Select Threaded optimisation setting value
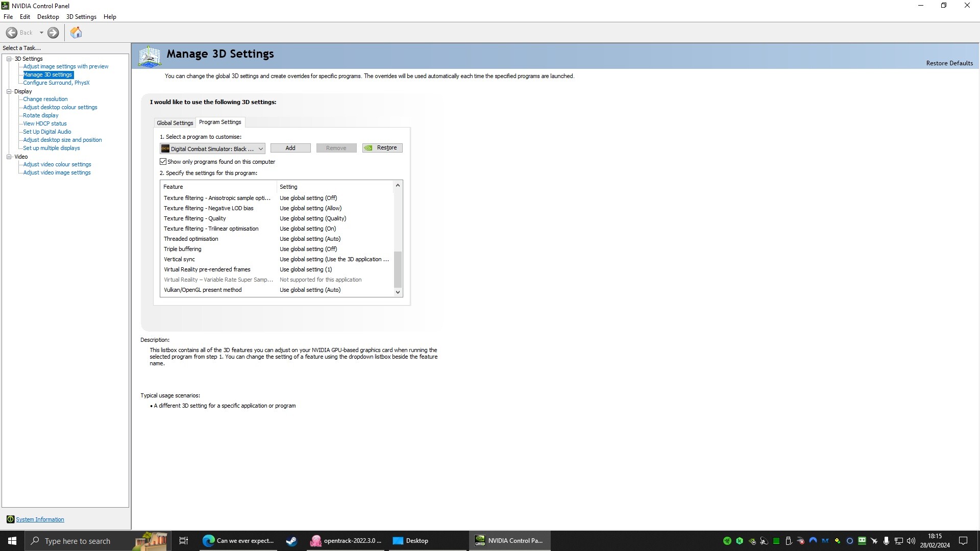Screen dimensions: 980x551 pyautogui.click(x=310, y=239)
